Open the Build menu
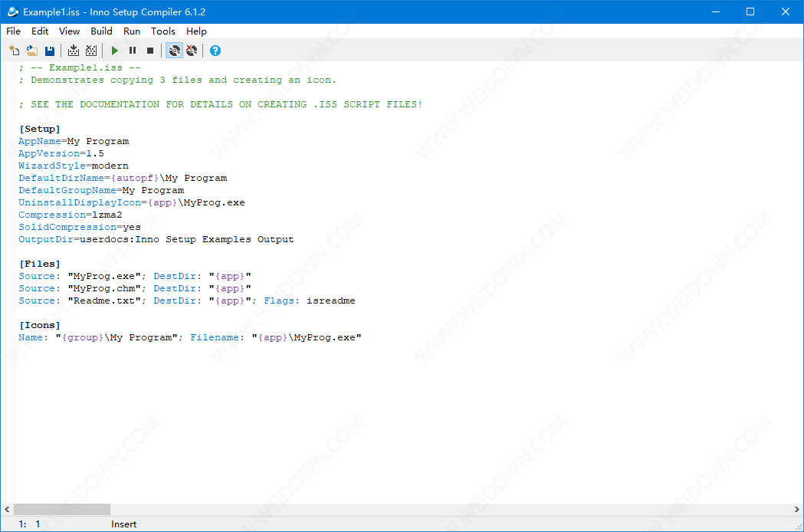 101,31
